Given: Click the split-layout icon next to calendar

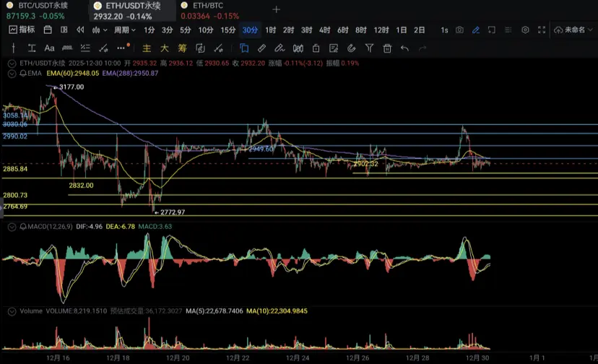Looking at the screenshot, I should point(64,30).
